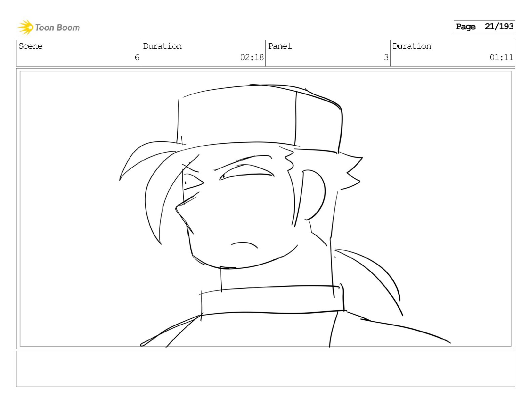Select the Panel label
This screenshot has height=411, width=532.
coord(280,46)
